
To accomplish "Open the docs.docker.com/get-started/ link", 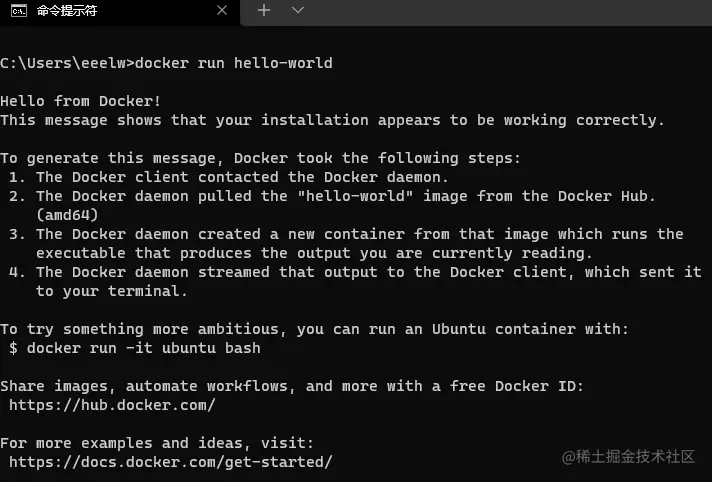I will click(x=171, y=462).
